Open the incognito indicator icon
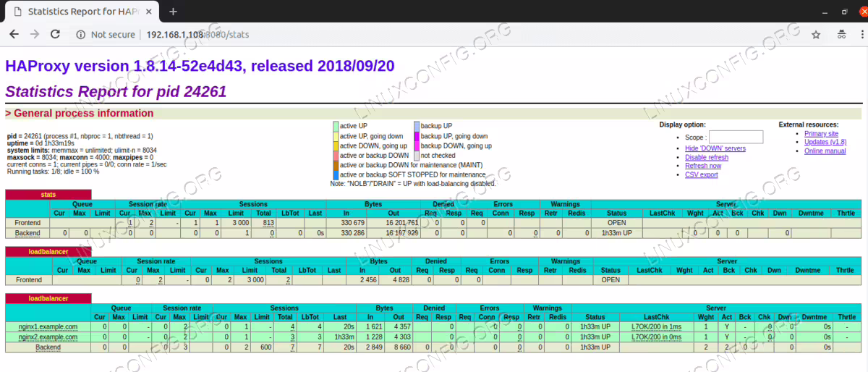 [841, 35]
